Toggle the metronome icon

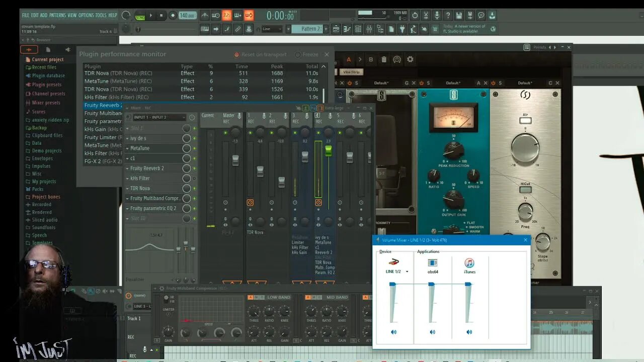[x=205, y=16]
